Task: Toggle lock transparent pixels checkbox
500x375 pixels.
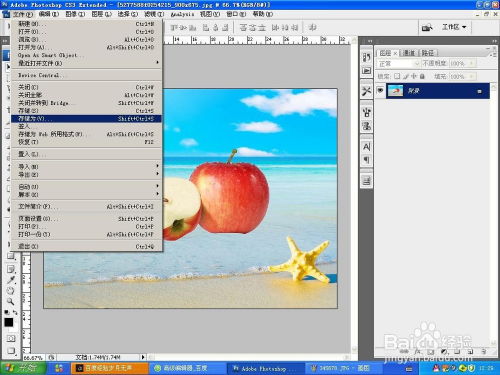Action: click(x=397, y=76)
